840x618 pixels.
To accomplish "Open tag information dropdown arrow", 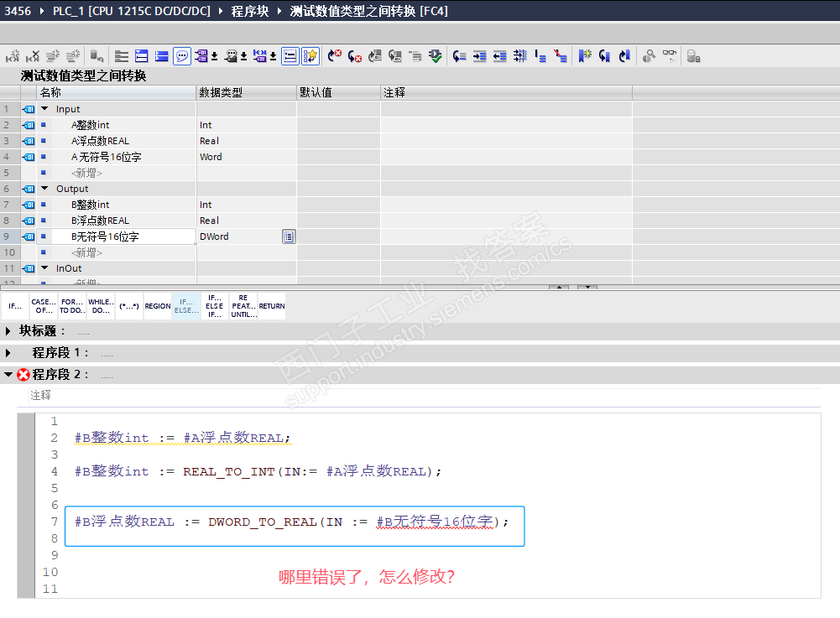I will point(243,57).
